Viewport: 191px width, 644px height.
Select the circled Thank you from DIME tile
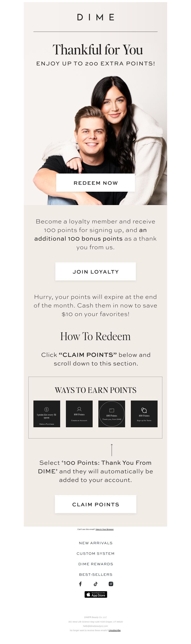point(112,414)
